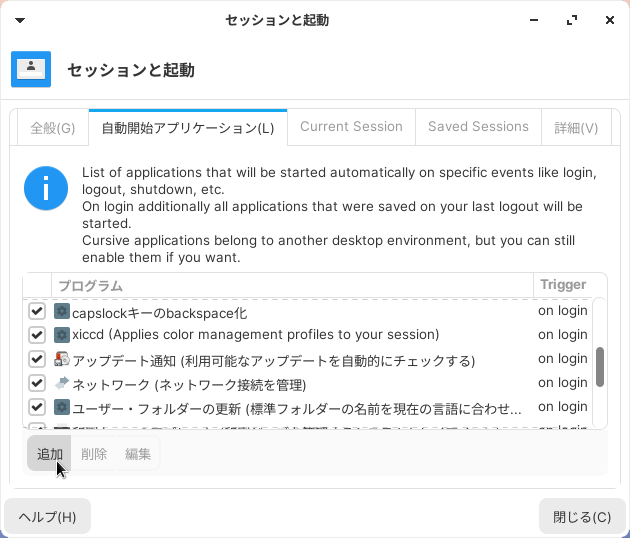Click the program list vertical scrollbar

(600, 366)
